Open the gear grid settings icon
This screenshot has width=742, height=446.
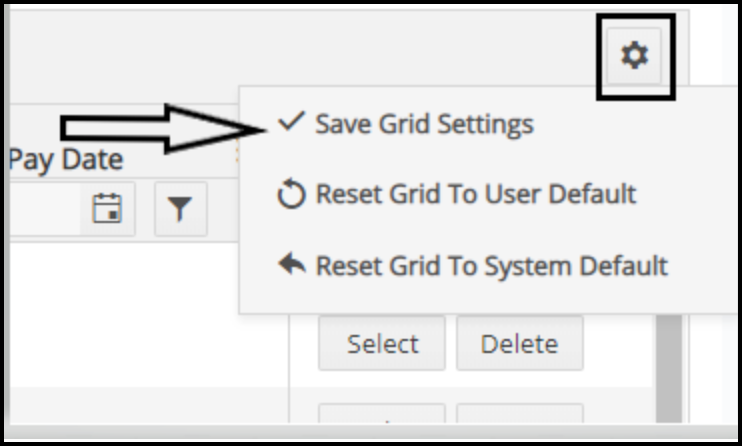[x=634, y=55]
